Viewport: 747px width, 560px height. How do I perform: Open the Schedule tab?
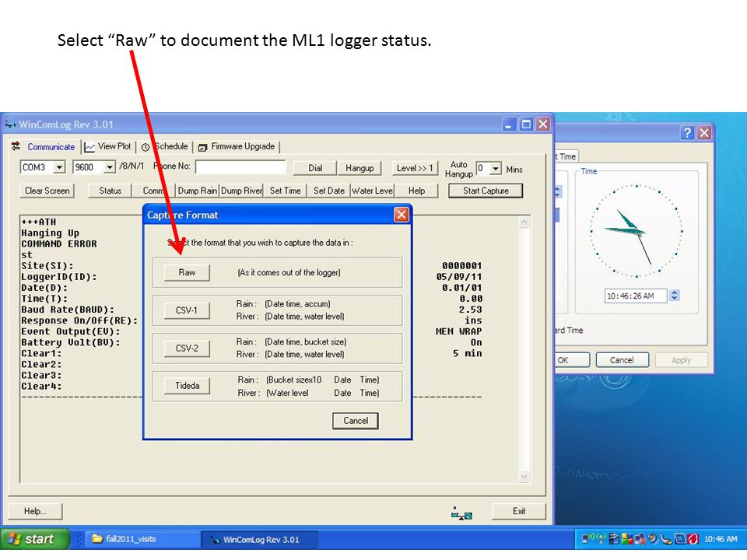(x=164, y=147)
